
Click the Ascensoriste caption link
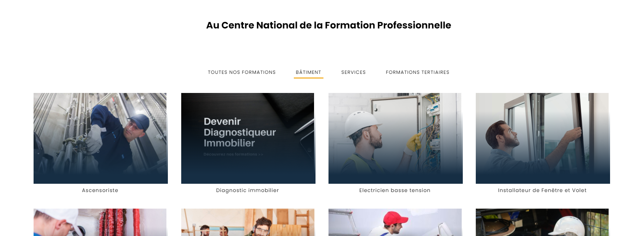click(100, 190)
